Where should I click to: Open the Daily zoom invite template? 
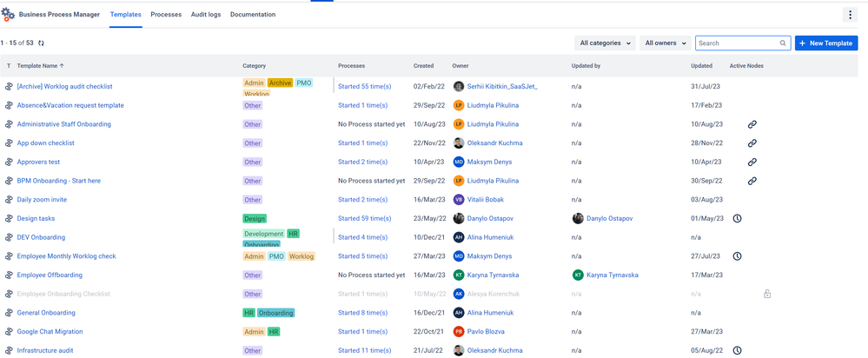(x=42, y=200)
